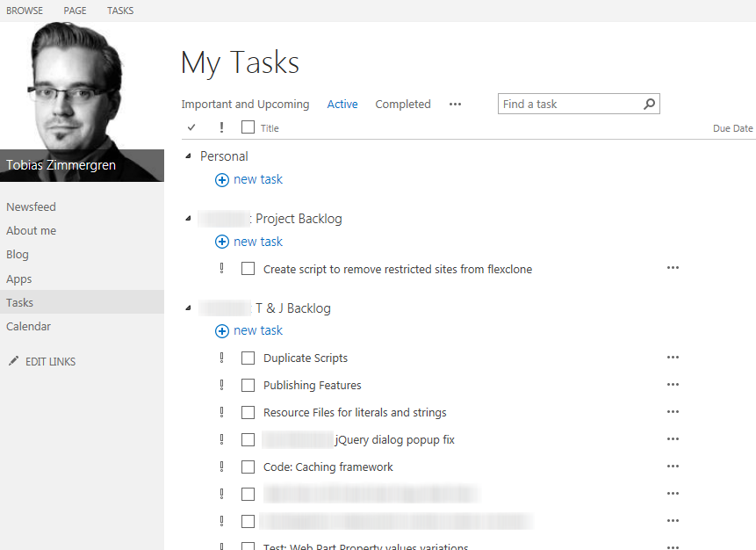This screenshot has height=550, width=756.
Task: Open the Completed tasks view
Action: tap(402, 104)
